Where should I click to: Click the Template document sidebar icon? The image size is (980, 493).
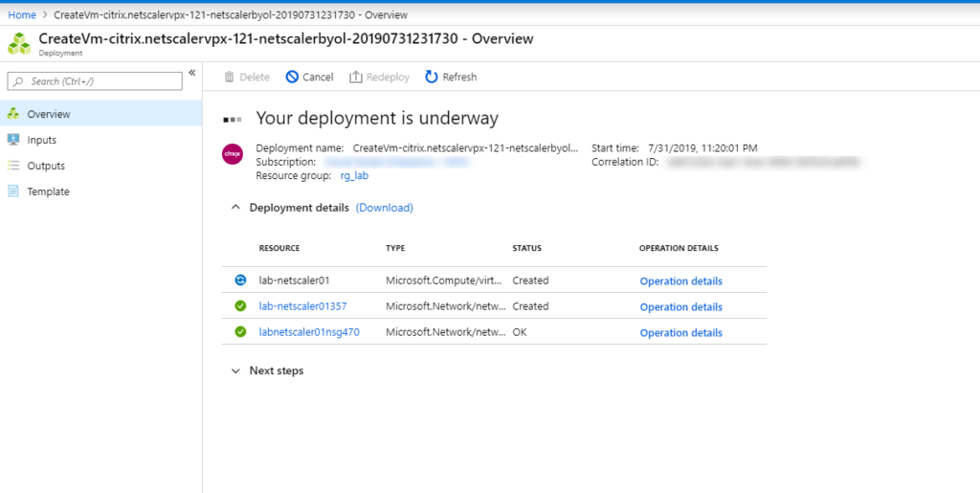pos(13,191)
